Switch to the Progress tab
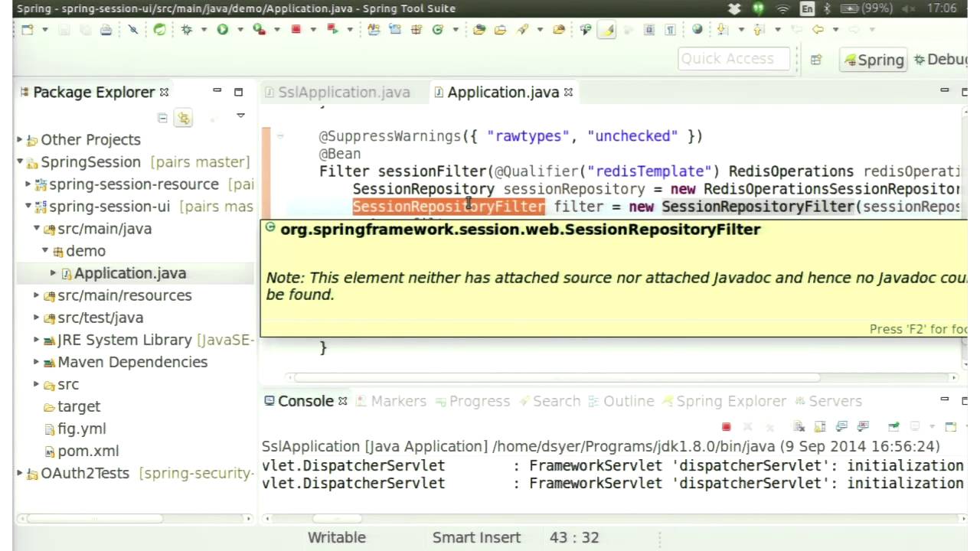 coord(472,401)
